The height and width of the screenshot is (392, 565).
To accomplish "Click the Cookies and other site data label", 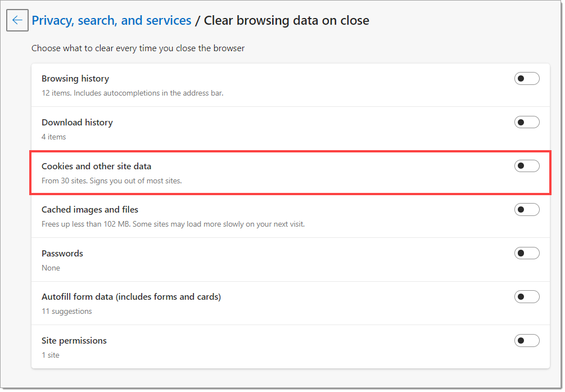I will [96, 166].
